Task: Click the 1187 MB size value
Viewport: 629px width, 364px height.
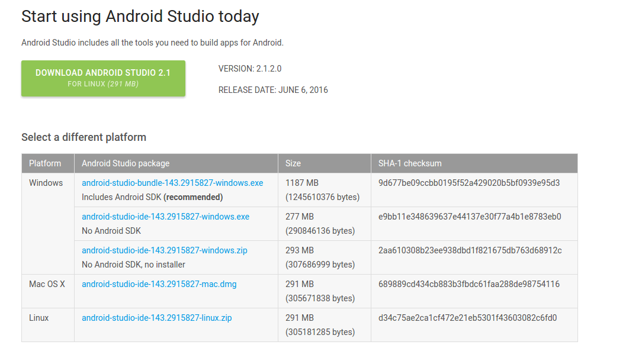Action: click(x=302, y=183)
